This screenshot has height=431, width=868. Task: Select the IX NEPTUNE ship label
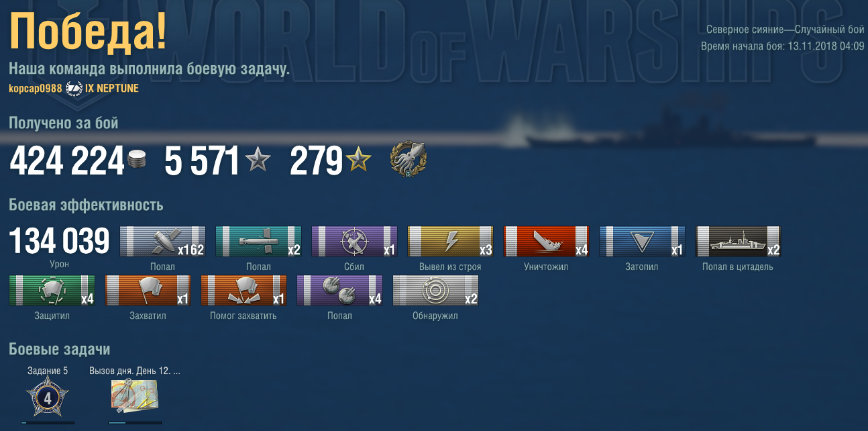tap(112, 89)
